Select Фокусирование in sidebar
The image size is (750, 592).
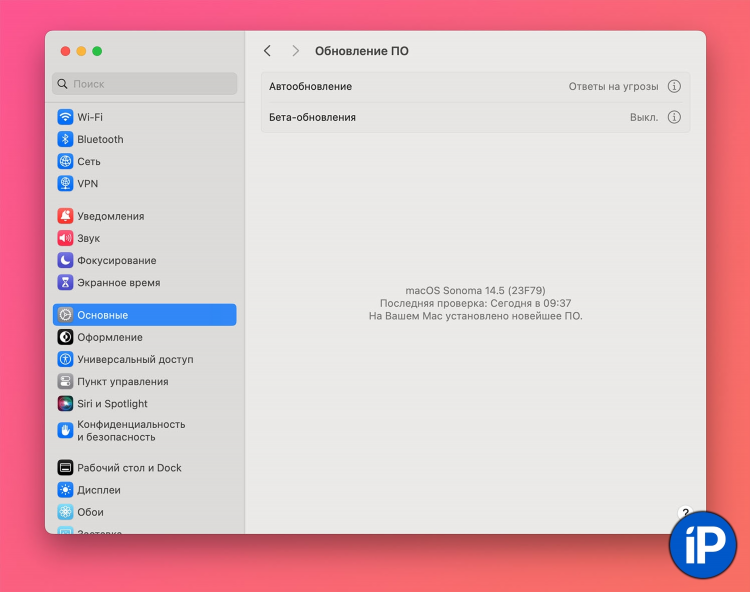coord(144,261)
